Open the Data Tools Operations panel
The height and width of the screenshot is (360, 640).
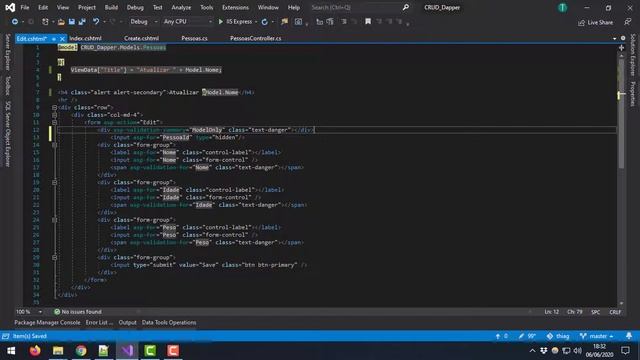[169, 322]
